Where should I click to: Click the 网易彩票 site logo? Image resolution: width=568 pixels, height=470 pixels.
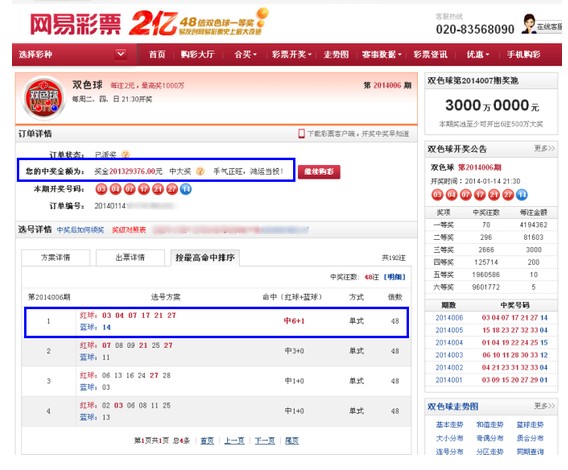point(75,25)
